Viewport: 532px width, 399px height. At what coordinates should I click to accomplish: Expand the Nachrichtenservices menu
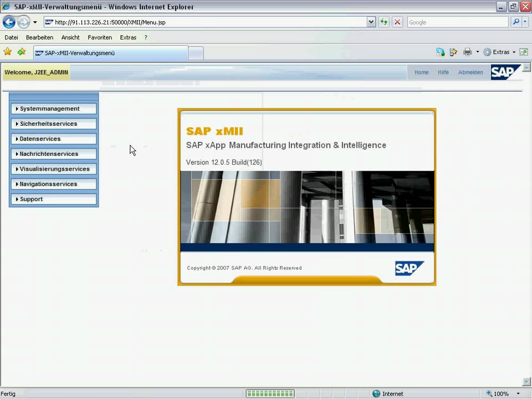54,154
